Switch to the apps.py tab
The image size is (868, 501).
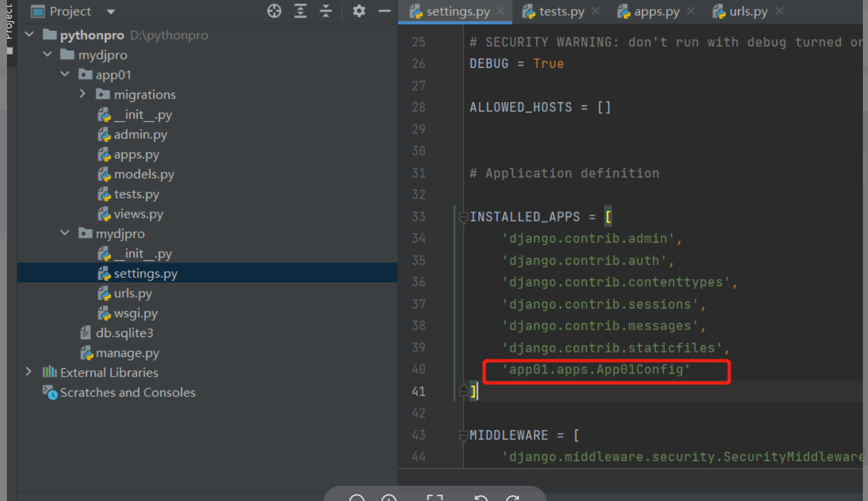pos(657,11)
